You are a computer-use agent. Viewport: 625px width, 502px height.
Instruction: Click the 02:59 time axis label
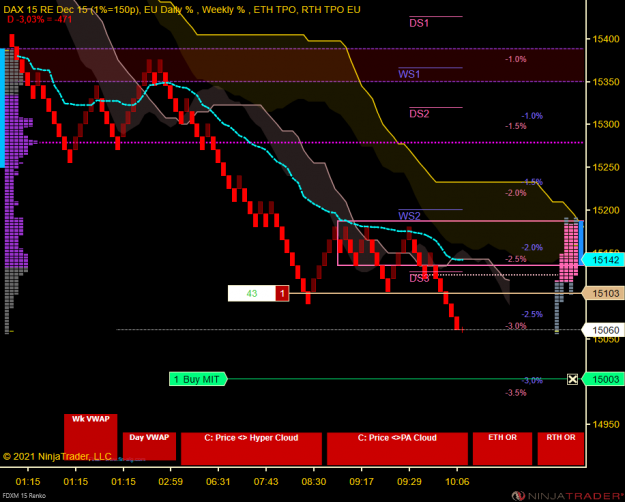point(171,482)
